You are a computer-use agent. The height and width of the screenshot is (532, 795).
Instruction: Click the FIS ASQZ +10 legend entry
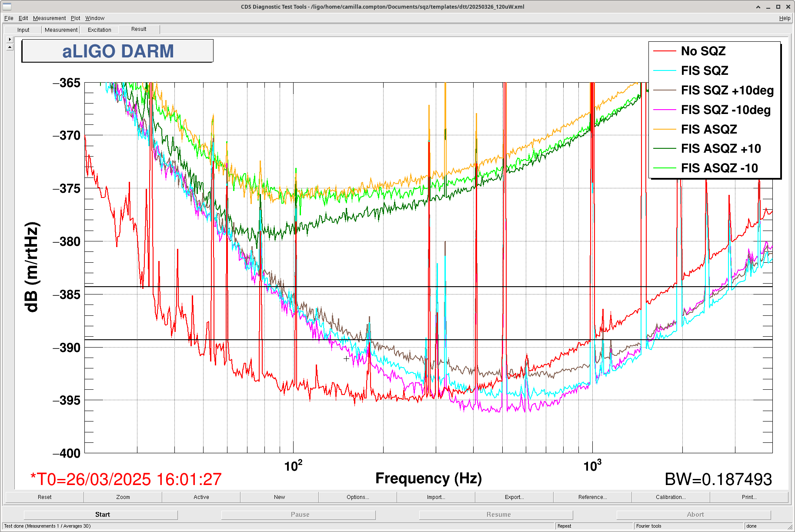coord(721,148)
